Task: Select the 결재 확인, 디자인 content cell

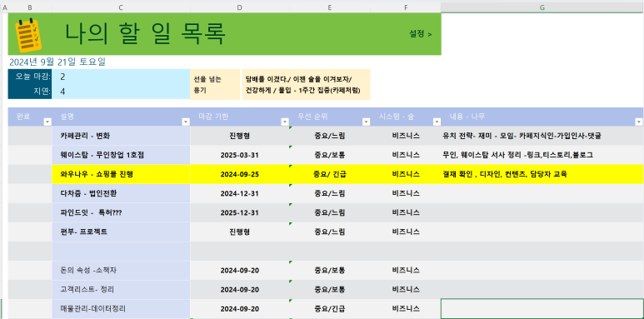Action: coord(542,174)
